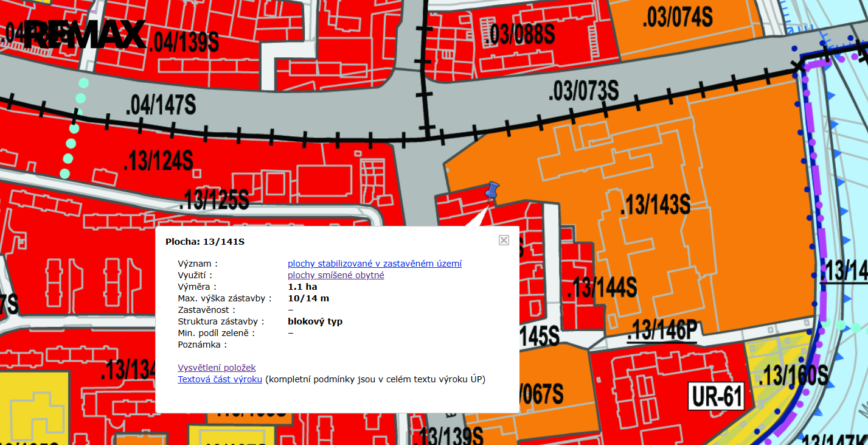Open the 'Textová část výroku' link
This screenshot has height=445, width=868.
(x=220, y=379)
